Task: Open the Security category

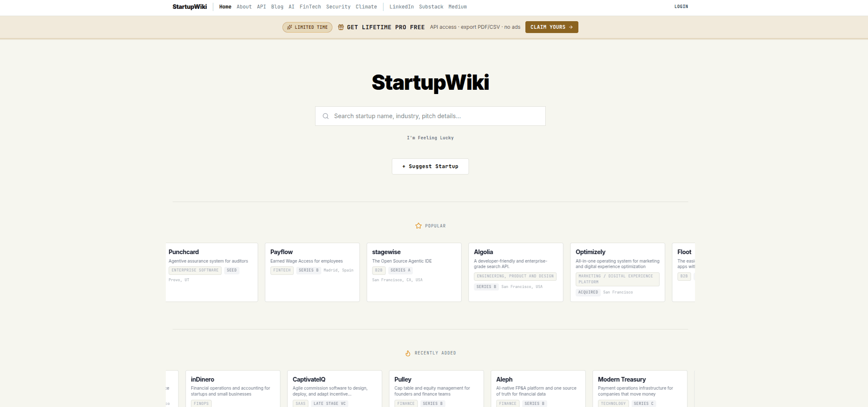Action: pyautogui.click(x=338, y=7)
